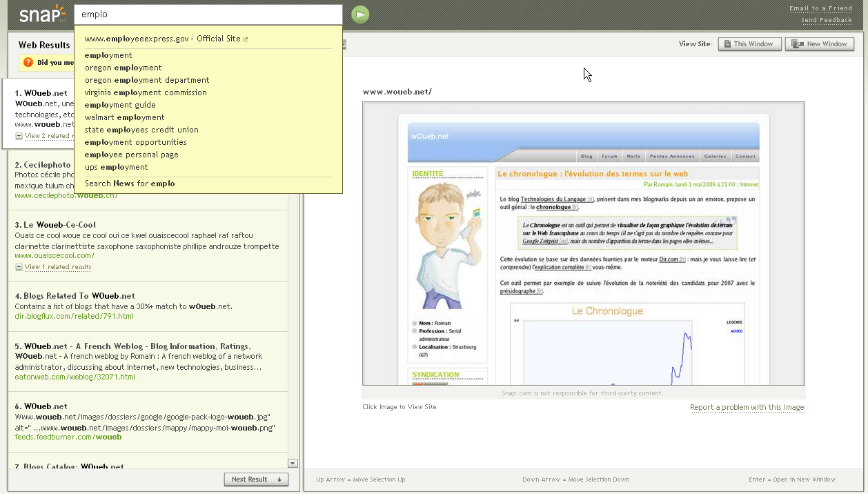Go to the Next Result
The width and height of the screenshot is (868, 494).
256,480
